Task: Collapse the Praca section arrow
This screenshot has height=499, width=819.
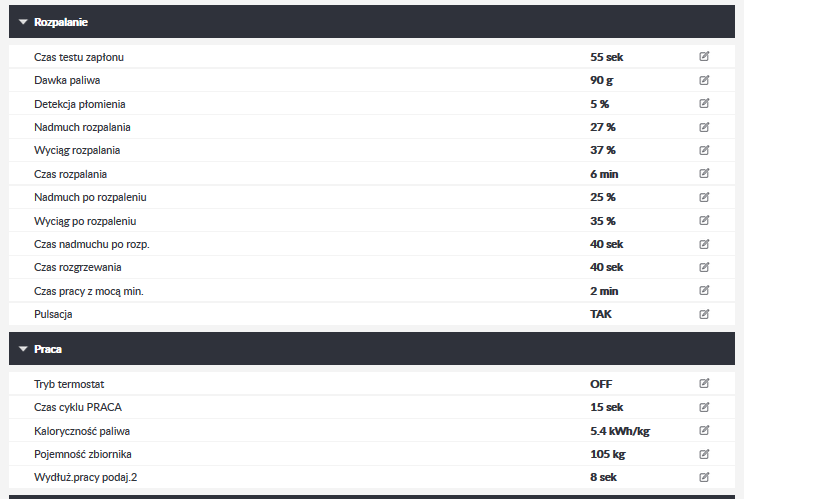Action: 23,349
